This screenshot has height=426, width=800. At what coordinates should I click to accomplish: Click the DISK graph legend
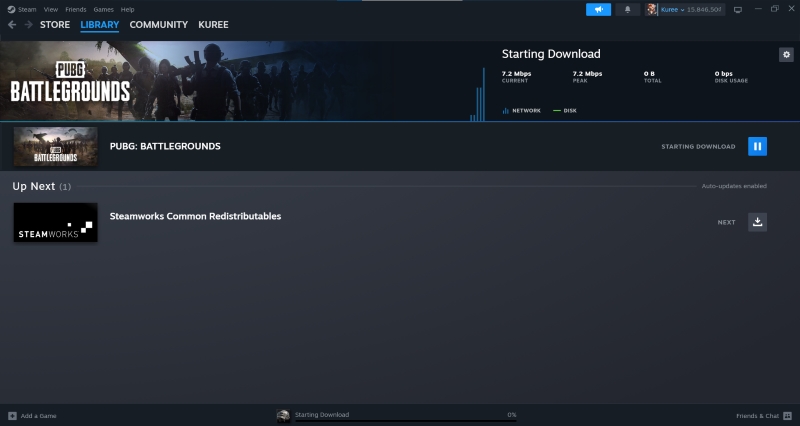565,111
